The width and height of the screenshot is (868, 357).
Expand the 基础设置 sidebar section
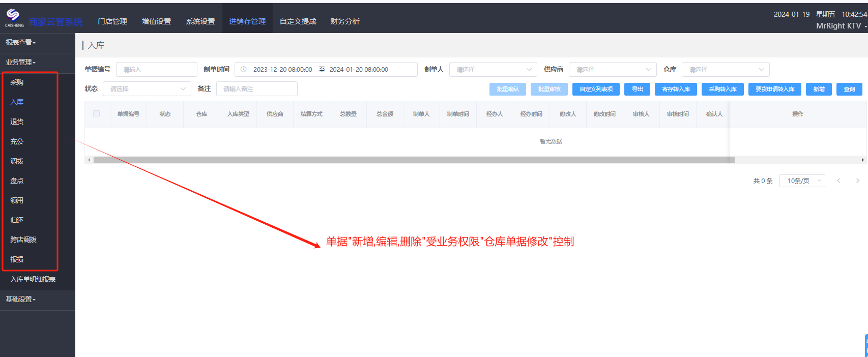click(x=21, y=300)
